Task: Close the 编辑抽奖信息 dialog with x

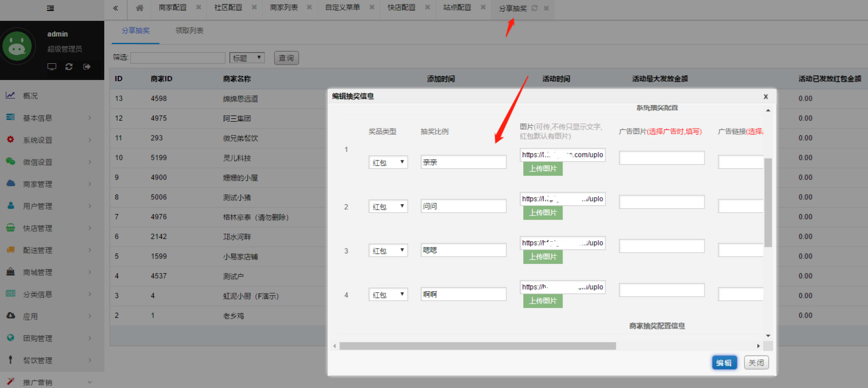Action: click(x=765, y=96)
